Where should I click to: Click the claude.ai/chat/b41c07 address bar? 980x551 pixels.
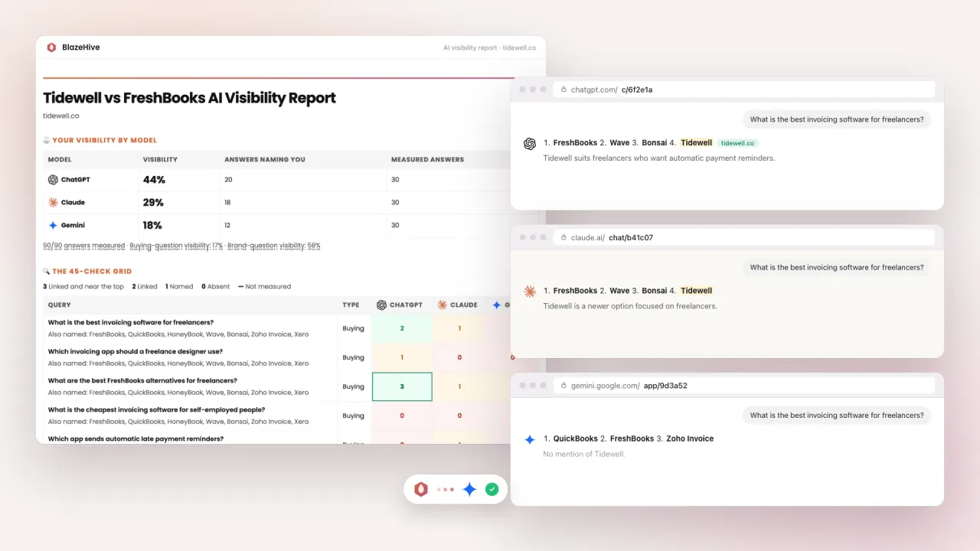[x=743, y=238]
